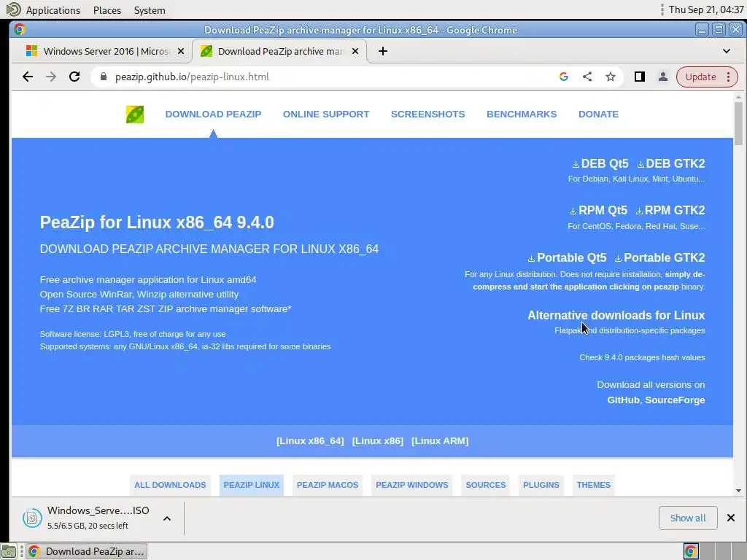Expand the tab search chevron
This screenshot has height=560, width=747.
727,51
